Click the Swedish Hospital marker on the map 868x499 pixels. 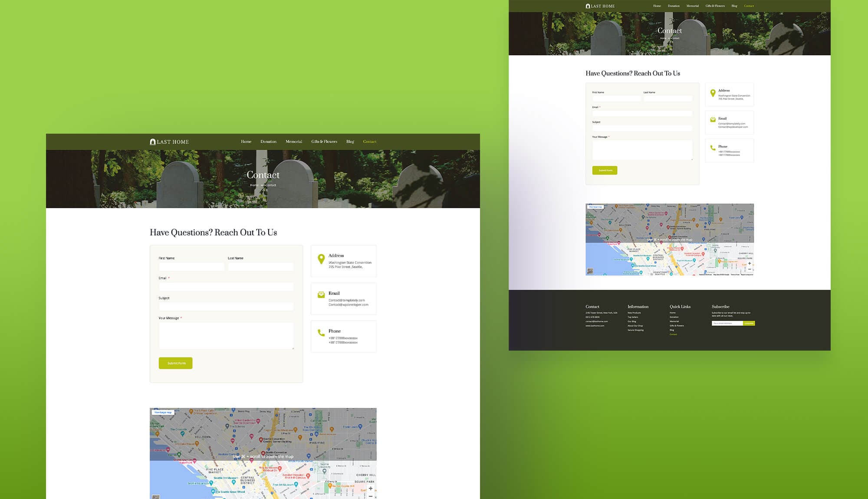307,476
